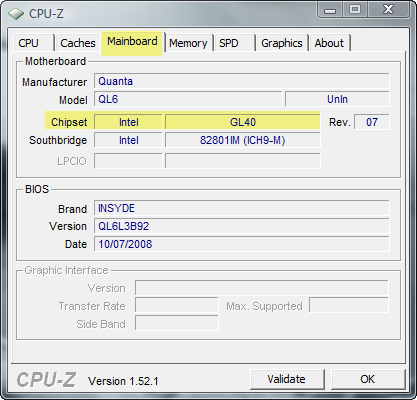The width and height of the screenshot is (417, 400).
Task: Switch to the CPU tab
Action: click(x=34, y=43)
